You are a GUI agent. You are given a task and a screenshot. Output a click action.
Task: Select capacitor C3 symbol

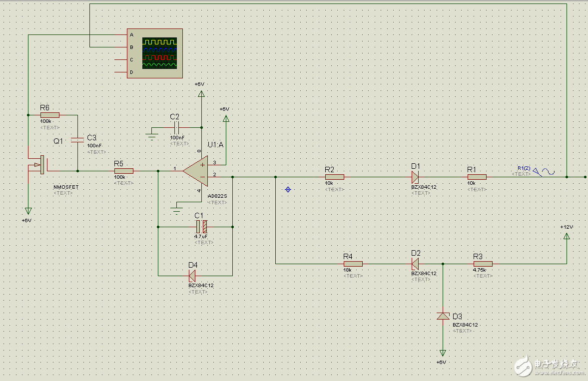pos(77,140)
